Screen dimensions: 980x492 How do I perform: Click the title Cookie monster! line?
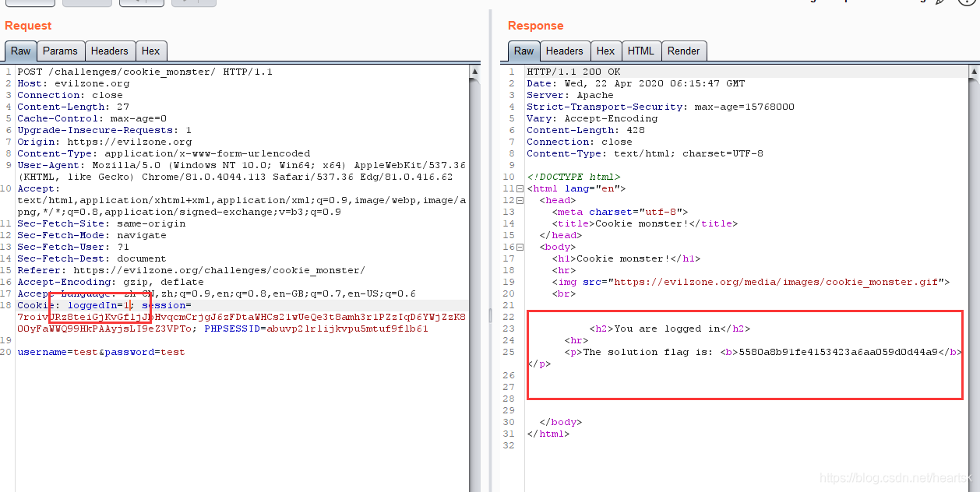645,223
